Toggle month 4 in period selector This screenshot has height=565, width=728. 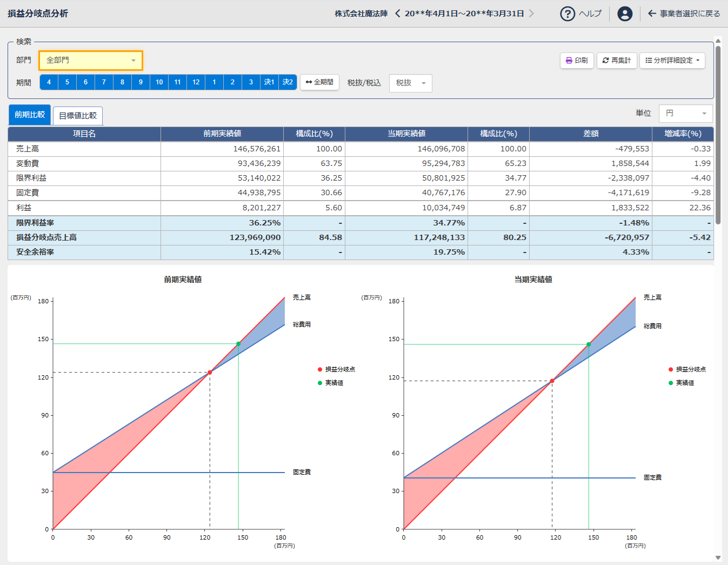point(49,82)
